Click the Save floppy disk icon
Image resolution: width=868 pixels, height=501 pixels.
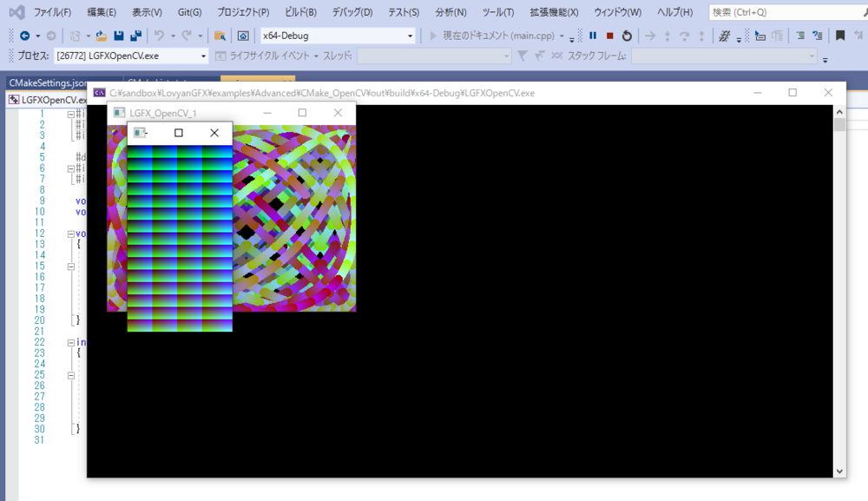[118, 36]
